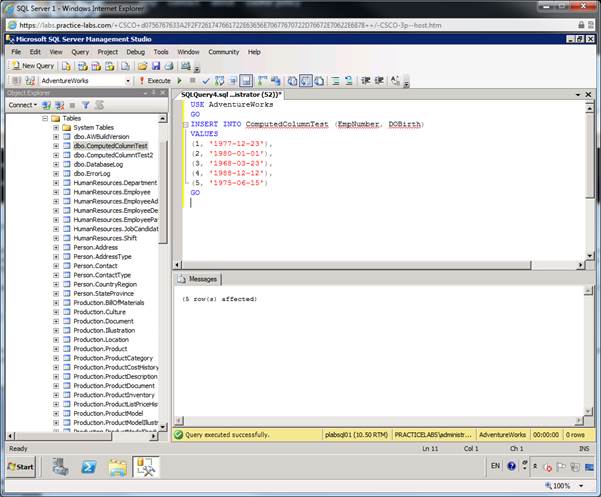
Task: Select Person.Contact table
Action: tap(95, 266)
